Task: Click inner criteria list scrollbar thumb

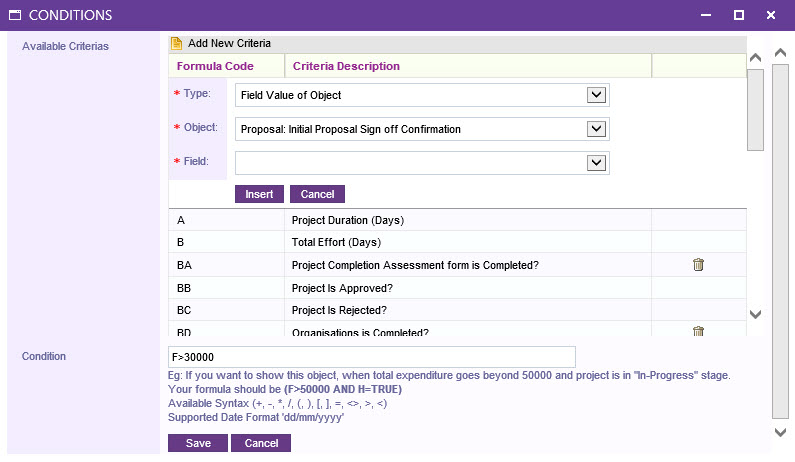Action: 755,110
